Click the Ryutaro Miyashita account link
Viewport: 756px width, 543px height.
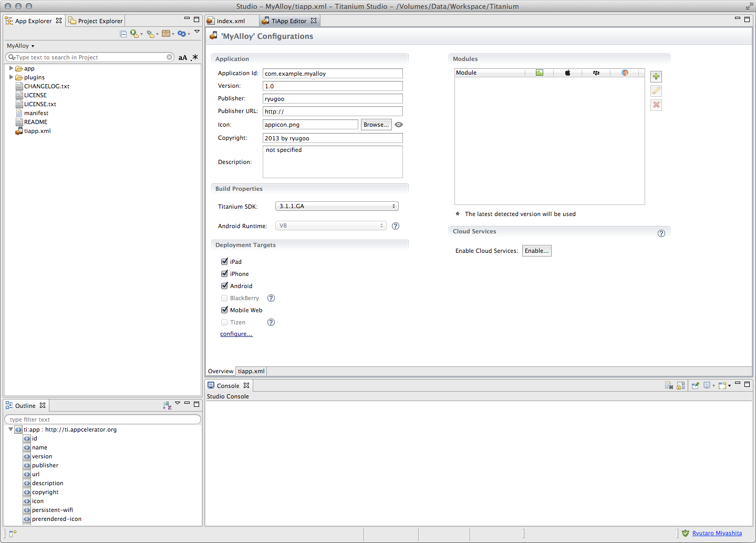pos(717,533)
